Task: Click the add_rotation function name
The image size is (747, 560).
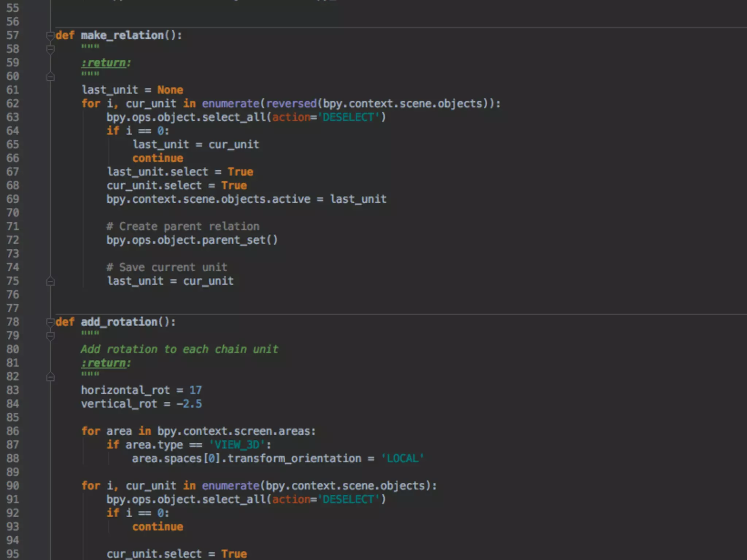Action: coord(119,322)
